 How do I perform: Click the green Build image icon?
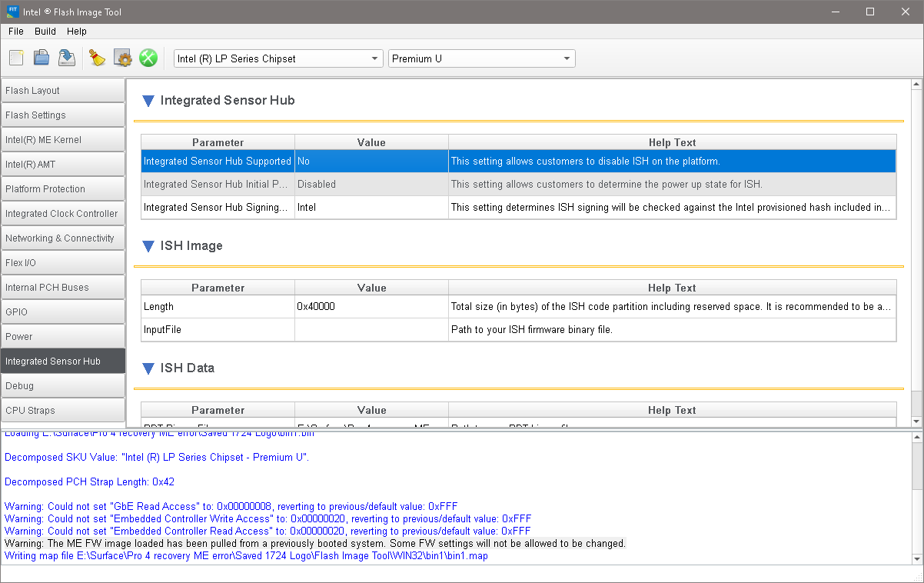148,58
